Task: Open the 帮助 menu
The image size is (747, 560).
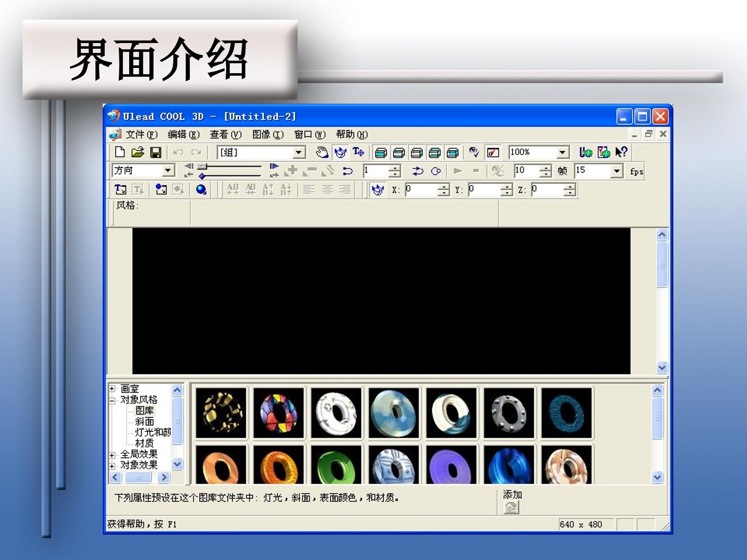Action: 352,135
